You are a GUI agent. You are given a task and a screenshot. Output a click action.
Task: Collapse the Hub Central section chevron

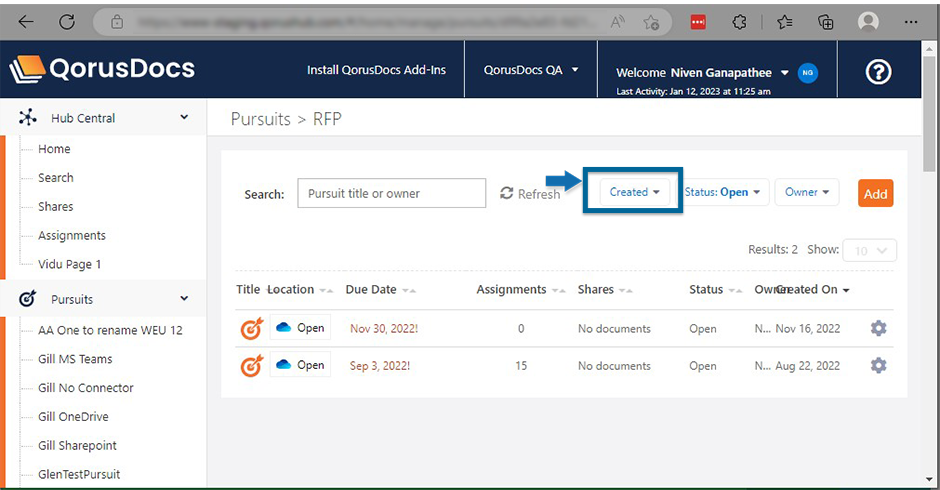(184, 118)
